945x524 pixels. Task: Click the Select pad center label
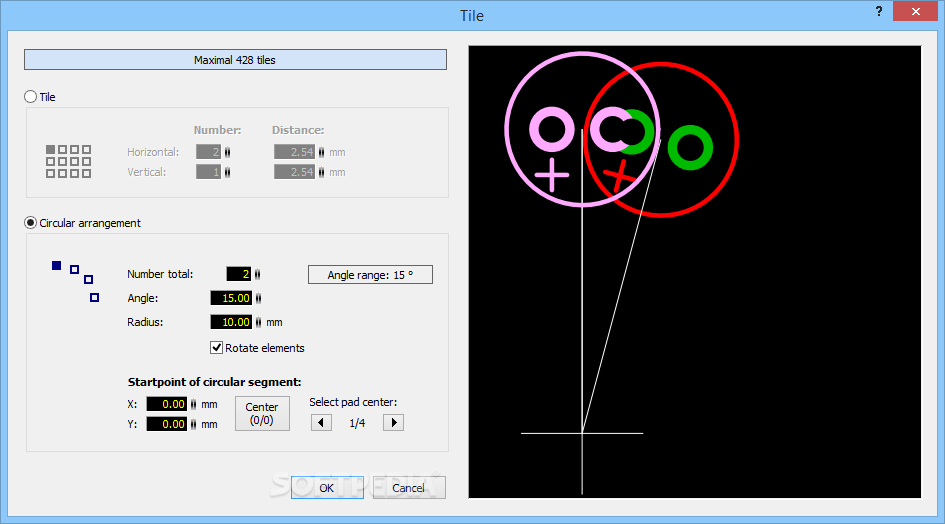point(353,402)
